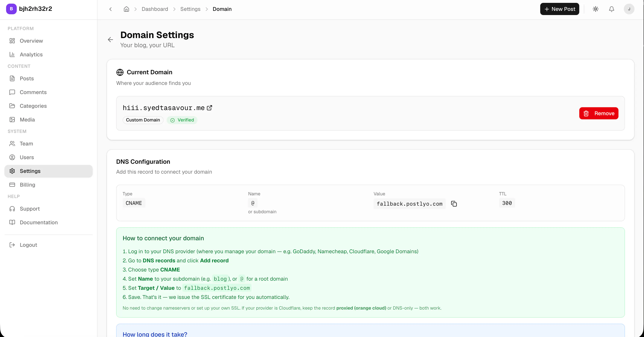Toggle the light/dark theme sun icon

(x=595, y=9)
